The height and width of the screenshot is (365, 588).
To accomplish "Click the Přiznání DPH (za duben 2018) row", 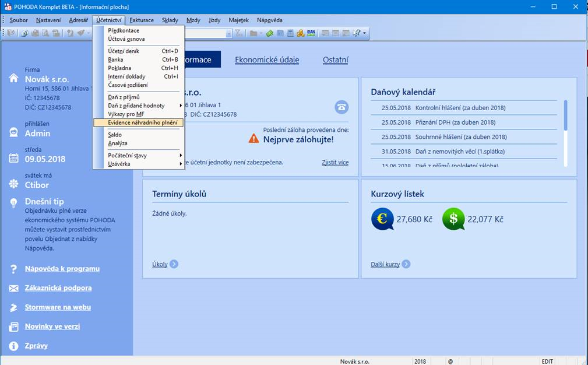I will [x=464, y=122].
